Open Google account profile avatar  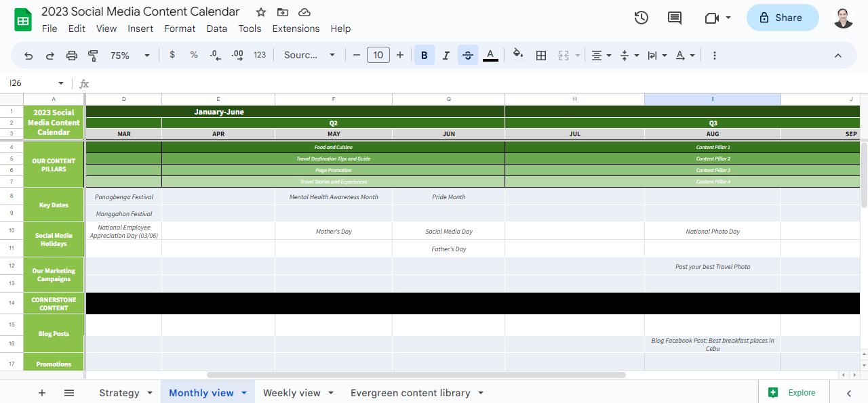844,18
